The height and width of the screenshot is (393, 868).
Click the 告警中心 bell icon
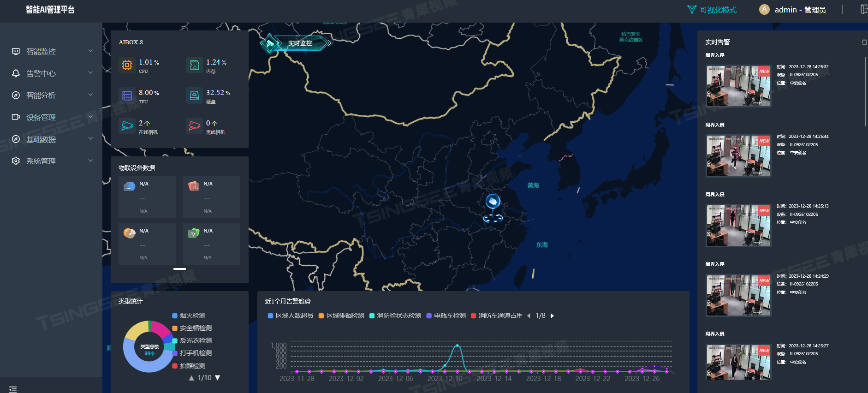16,73
